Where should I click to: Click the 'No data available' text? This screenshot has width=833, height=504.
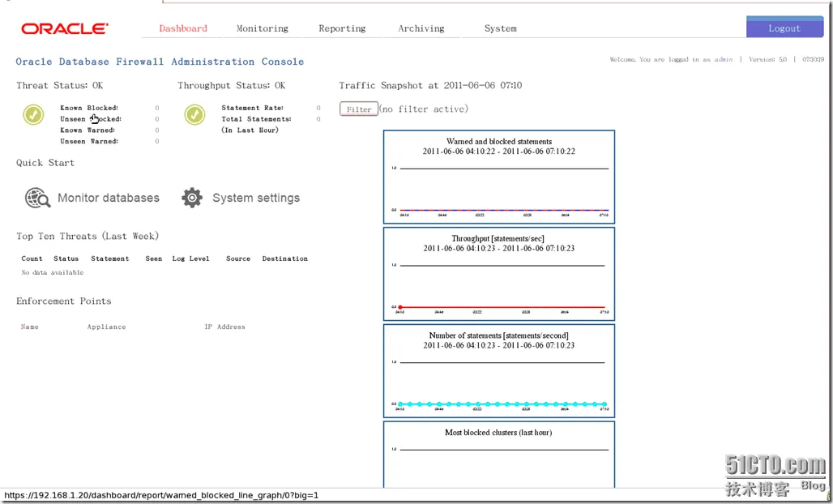53,272
